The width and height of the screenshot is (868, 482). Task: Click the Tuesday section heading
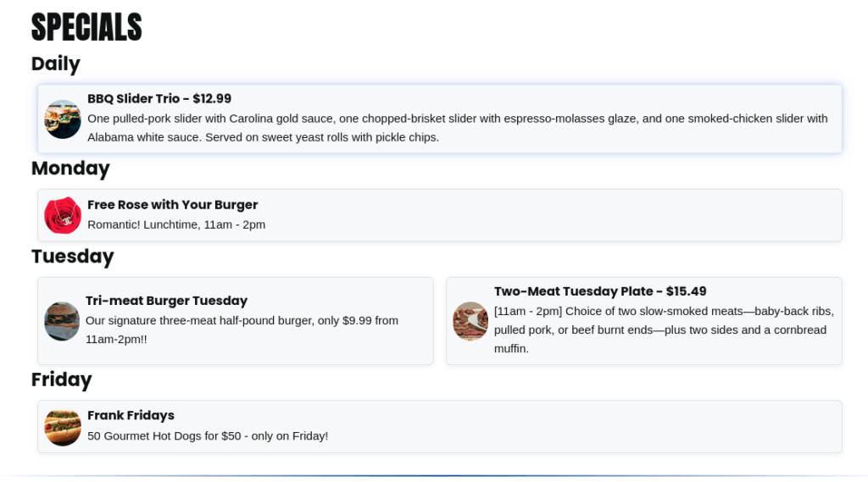73,256
